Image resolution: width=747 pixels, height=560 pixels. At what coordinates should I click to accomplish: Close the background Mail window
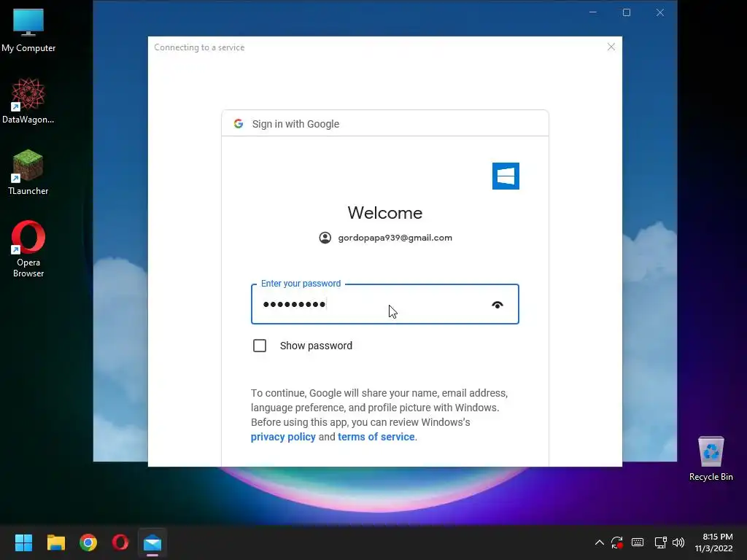pos(659,12)
